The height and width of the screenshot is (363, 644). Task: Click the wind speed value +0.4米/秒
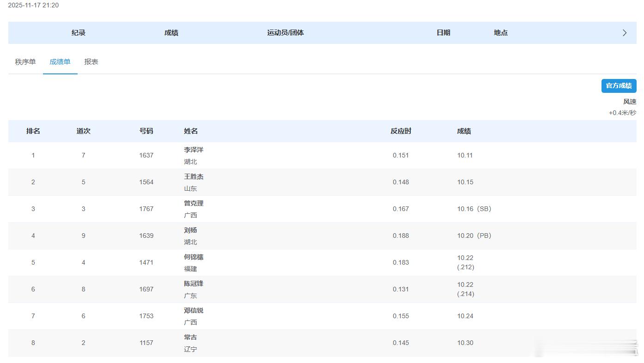622,113
